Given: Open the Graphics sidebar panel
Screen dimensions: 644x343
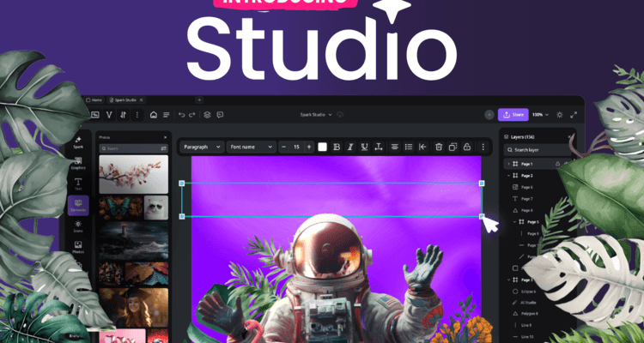Looking at the screenshot, I should pyautogui.click(x=78, y=163).
